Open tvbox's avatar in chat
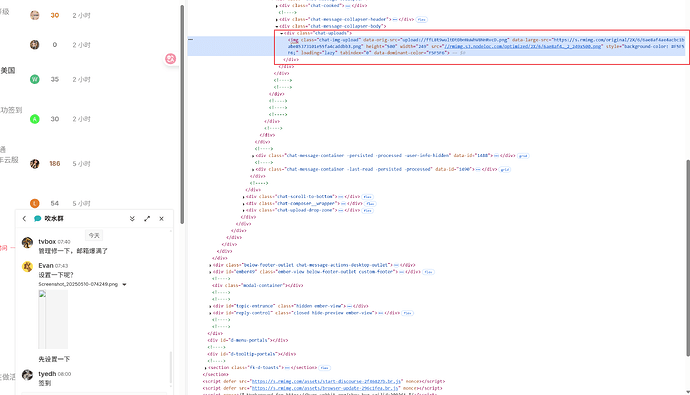This screenshot has width=690, height=395. (x=27, y=243)
